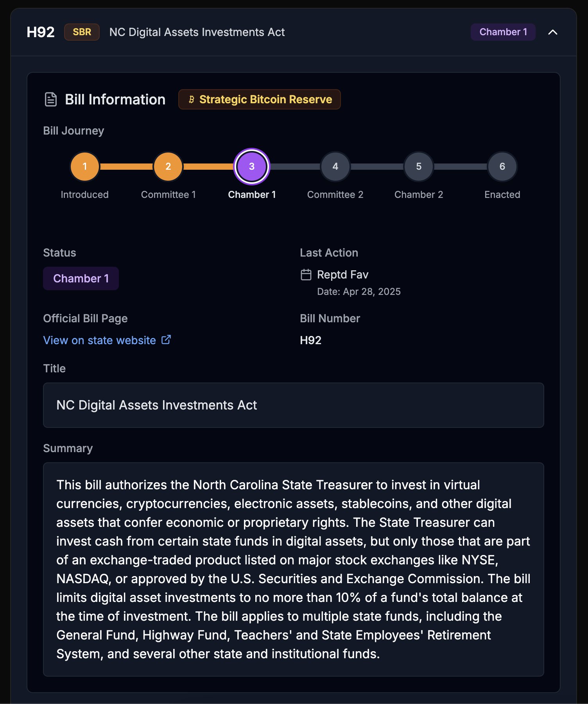Click the SBR tag in header
588x704 pixels.
[x=82, y=32]
